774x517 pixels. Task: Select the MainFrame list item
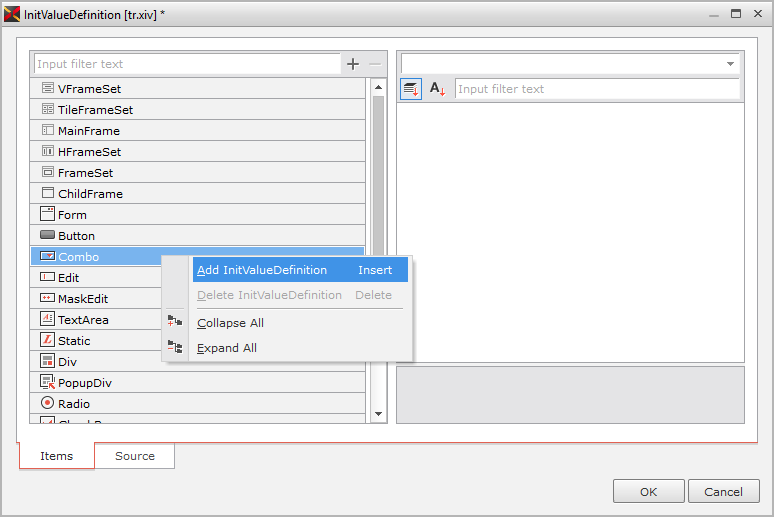(88, 131)
